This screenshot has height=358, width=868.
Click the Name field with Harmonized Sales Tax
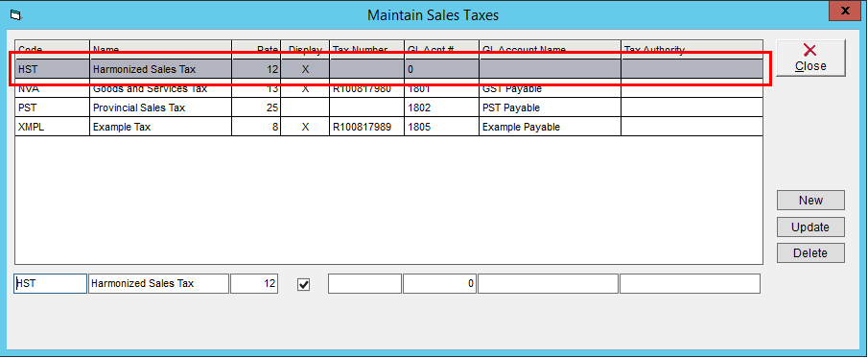159,283
